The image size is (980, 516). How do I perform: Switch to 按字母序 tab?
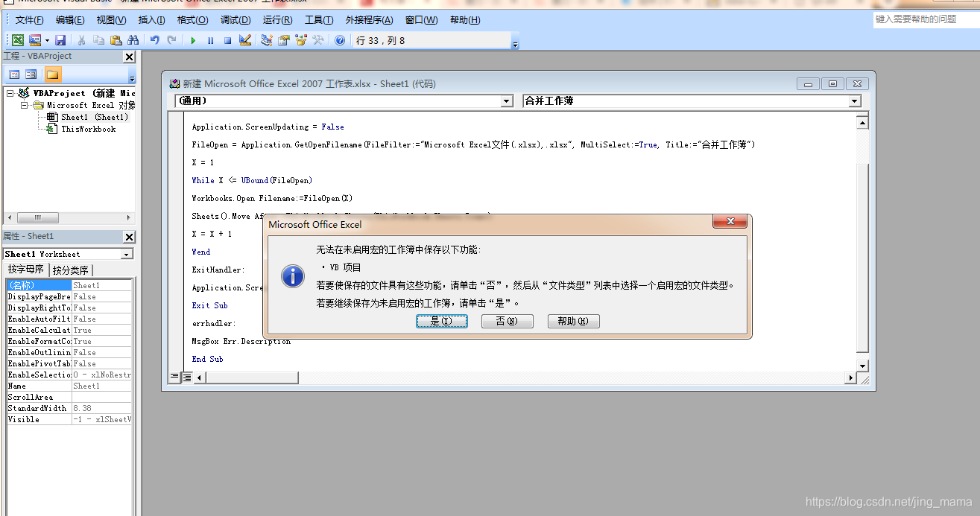[26, 270]
